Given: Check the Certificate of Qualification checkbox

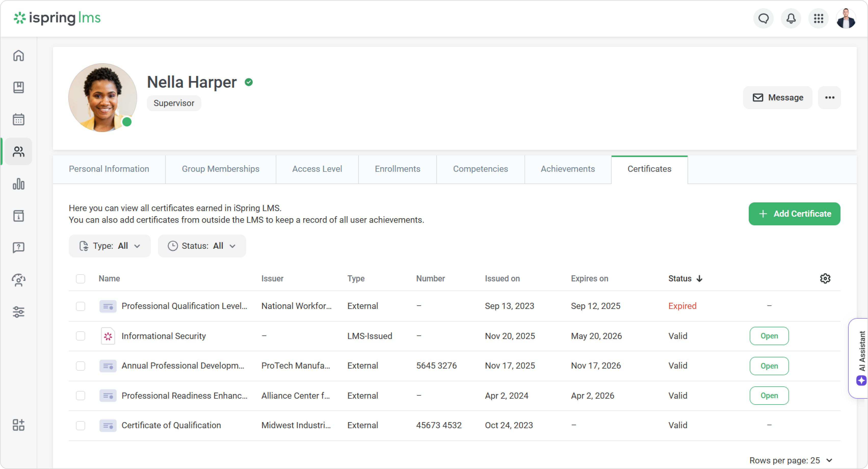Looking at the screenshot, I should tap(81, 425).
